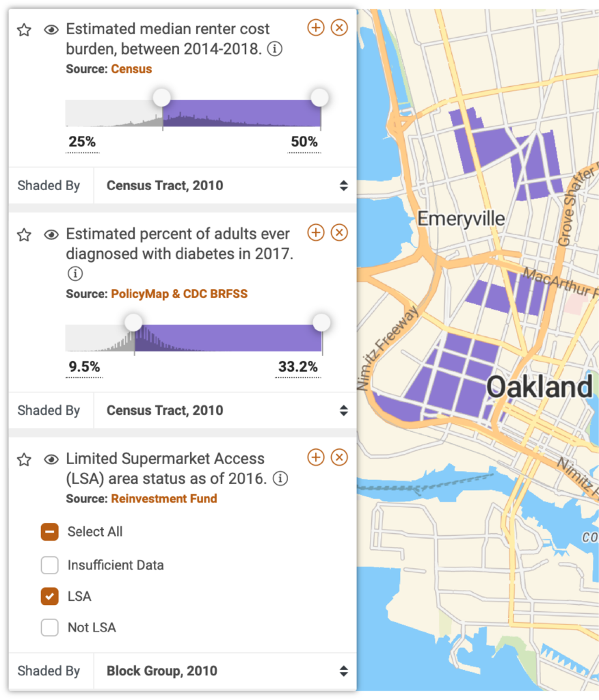This screenshot has height=700, width=599.
Task: Hide the renter cost burden layer eye
Action: (x=51, y=30)
